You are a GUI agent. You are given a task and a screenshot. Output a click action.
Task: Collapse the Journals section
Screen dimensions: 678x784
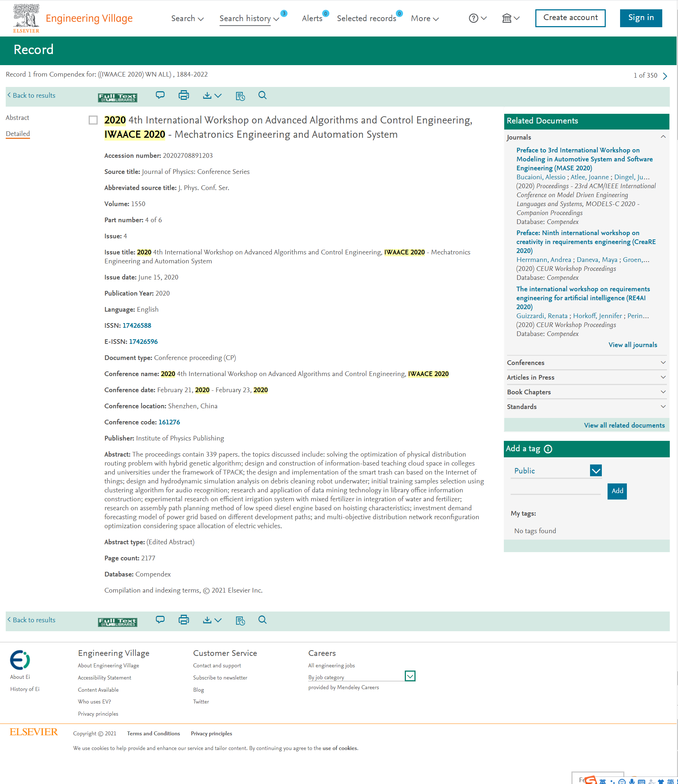tap(663, 137)
